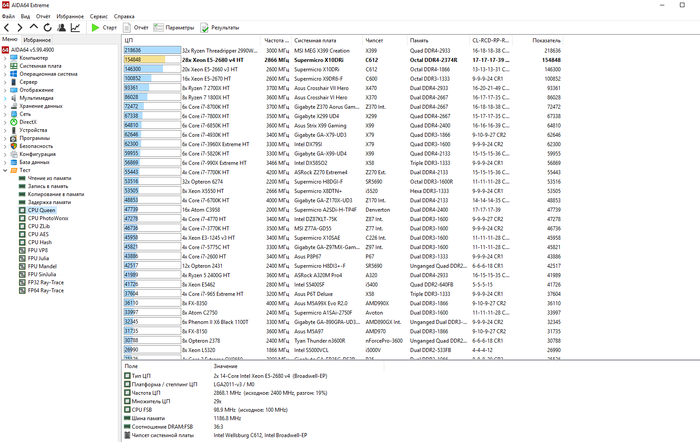The height and width of the screenshot is (442, 700).
Task: Click the Частота ЦП field in details pane
Action: [146, 393]
